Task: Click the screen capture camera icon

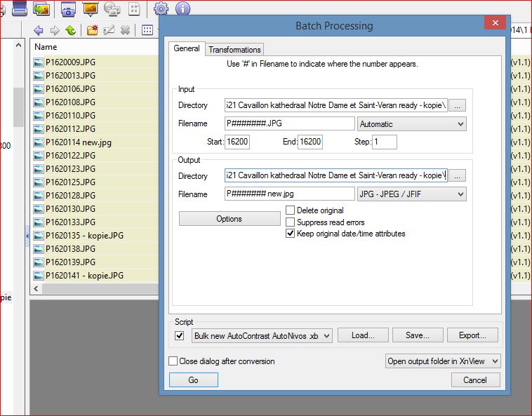Action: pos(68,9)
